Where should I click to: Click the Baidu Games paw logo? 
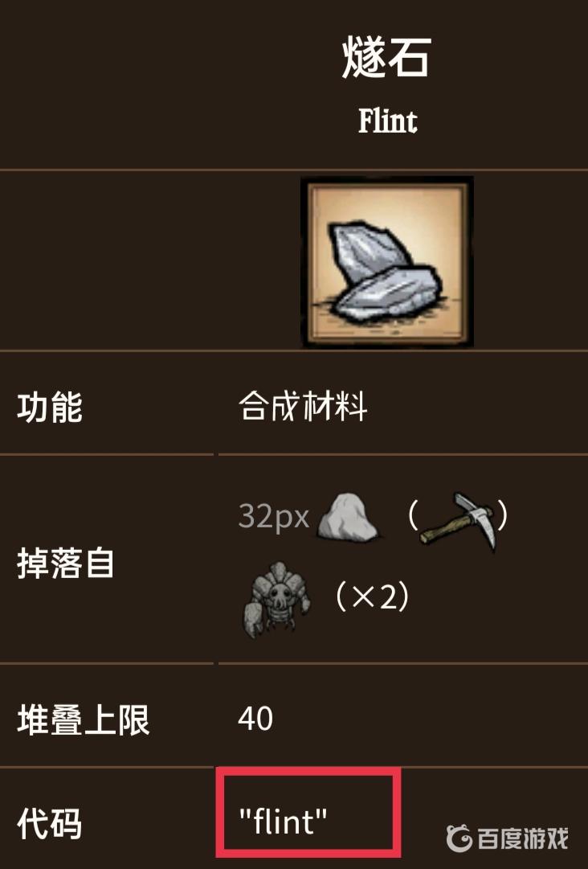(459, 838)
